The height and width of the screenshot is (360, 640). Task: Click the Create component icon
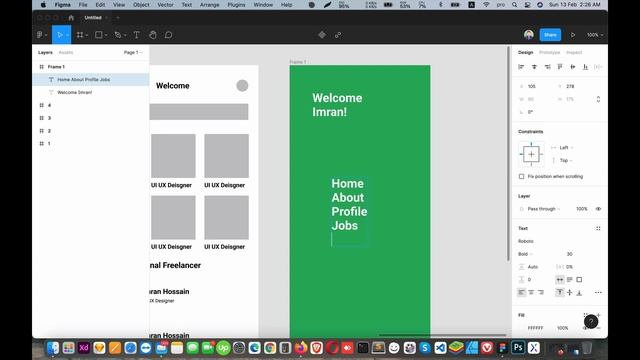(x=322, y=35)
